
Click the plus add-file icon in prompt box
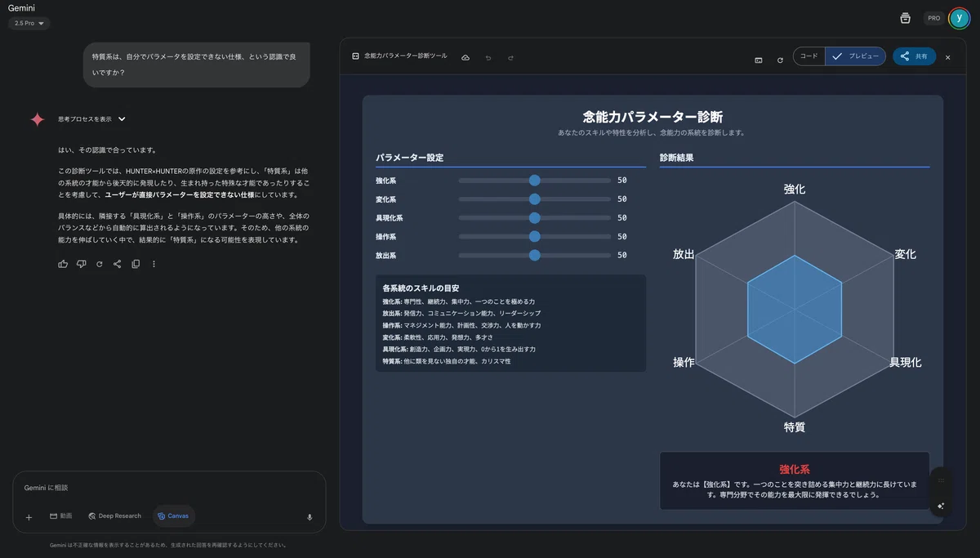pos(29,516)
